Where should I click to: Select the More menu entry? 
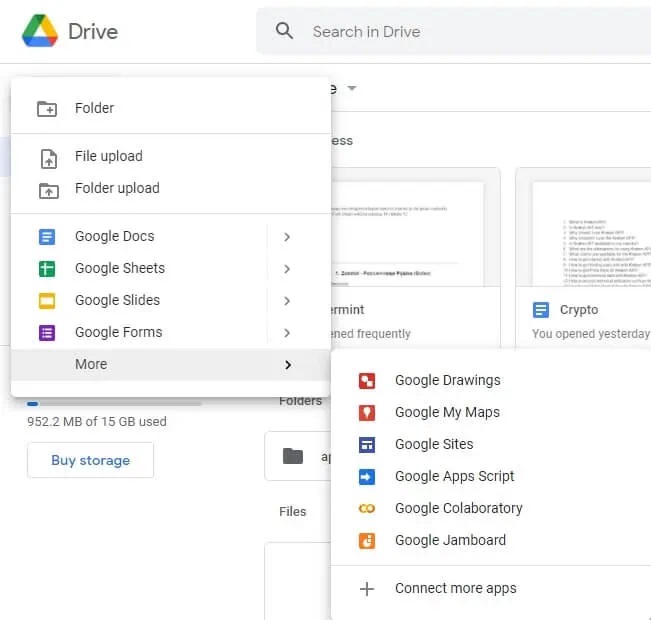(171, 365)
